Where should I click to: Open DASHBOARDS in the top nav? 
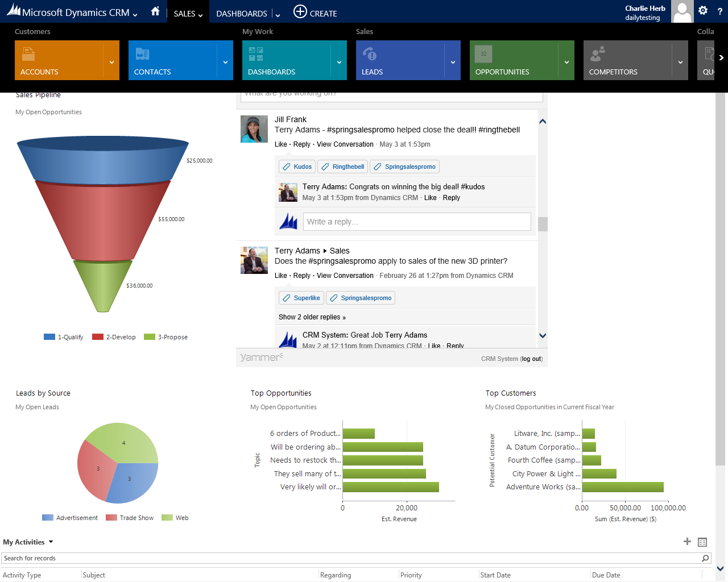pyautogui.click(x=242, y=14)
